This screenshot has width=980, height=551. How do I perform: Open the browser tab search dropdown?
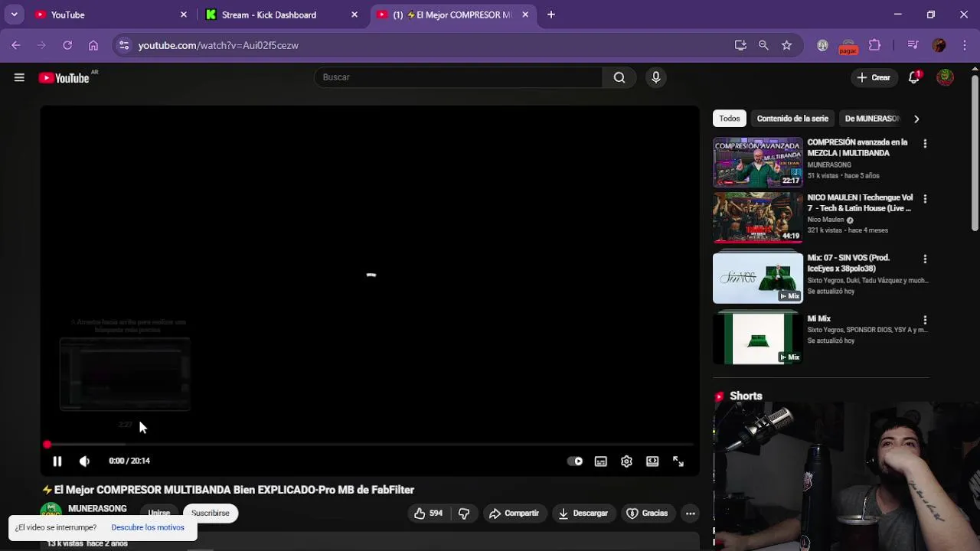14,15
